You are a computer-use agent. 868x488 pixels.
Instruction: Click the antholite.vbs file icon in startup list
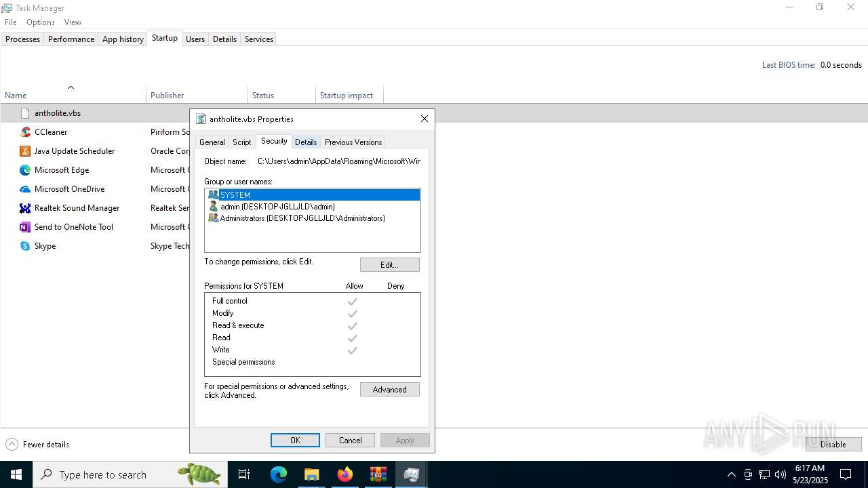(x=25, y=113)
